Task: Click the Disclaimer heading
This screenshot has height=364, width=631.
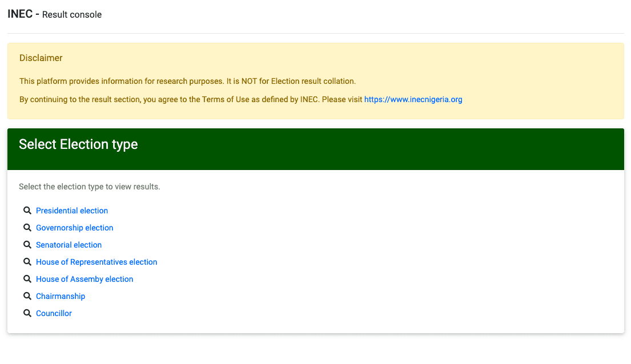Action: pos(41,58)
